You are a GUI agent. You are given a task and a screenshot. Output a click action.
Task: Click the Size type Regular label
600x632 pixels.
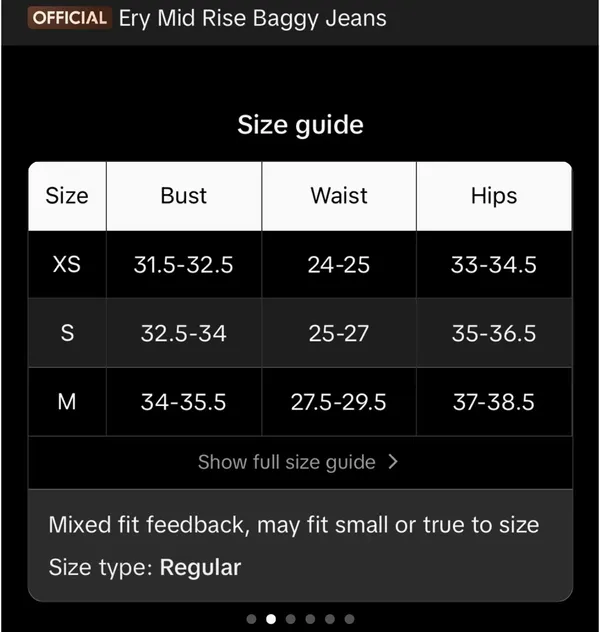(x=145, y=567)
